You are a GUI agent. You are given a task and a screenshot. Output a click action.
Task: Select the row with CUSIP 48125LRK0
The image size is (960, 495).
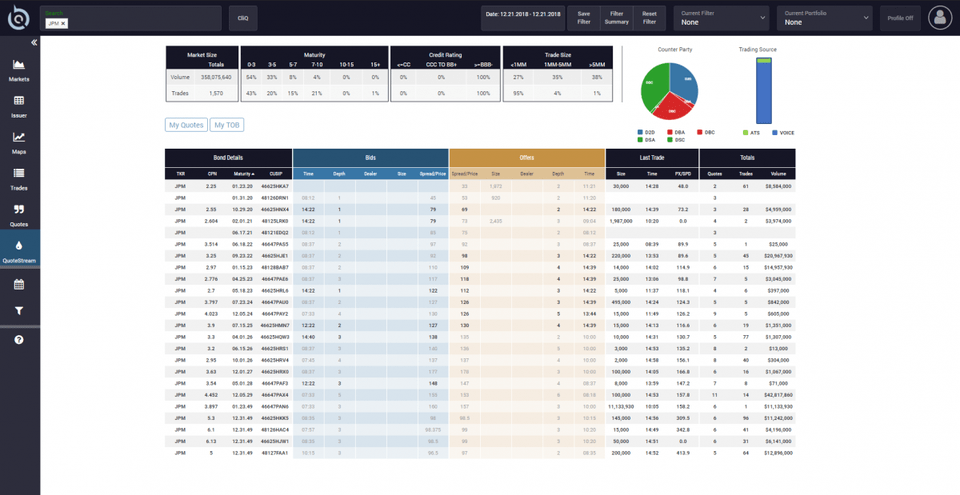pyautogui.click(x=480, y=221)
